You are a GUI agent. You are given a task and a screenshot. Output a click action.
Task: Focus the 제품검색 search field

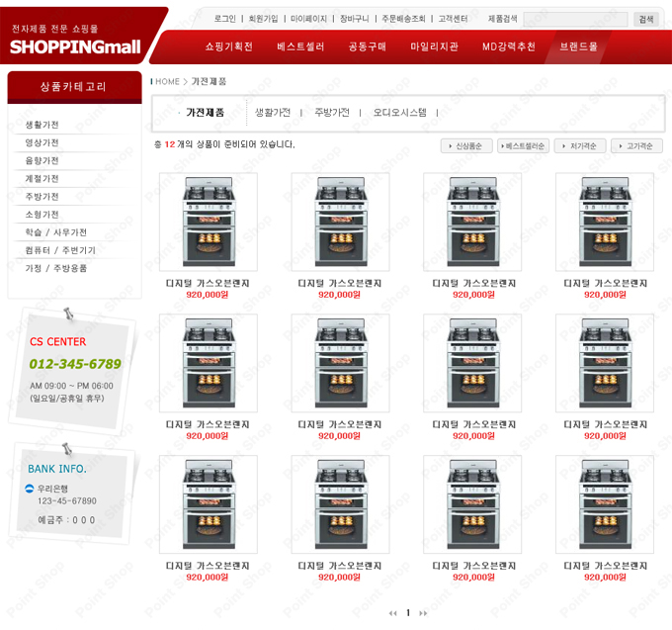[575, 19]
